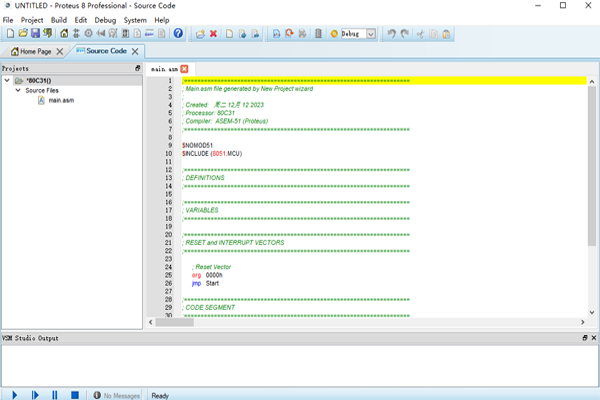The image size is (600, 400).
Task: Click the Home Page house toolbar icon
Action: tap(64, 34)
